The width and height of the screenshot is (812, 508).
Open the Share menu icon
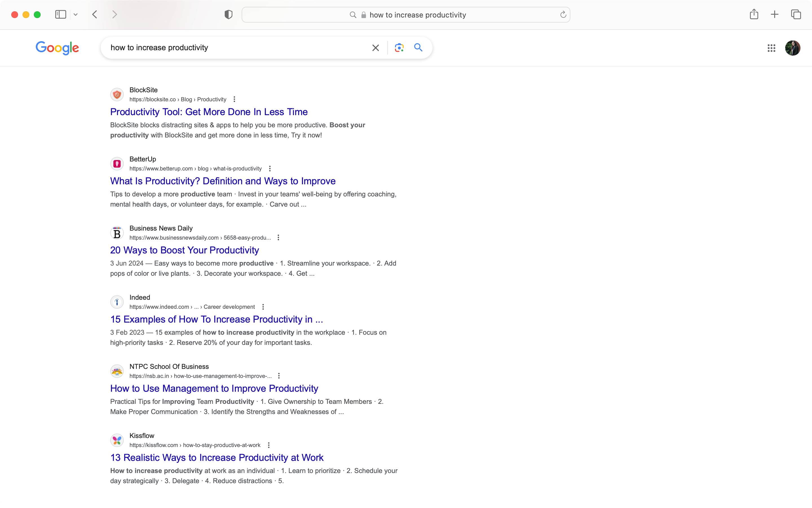(754, 14)
